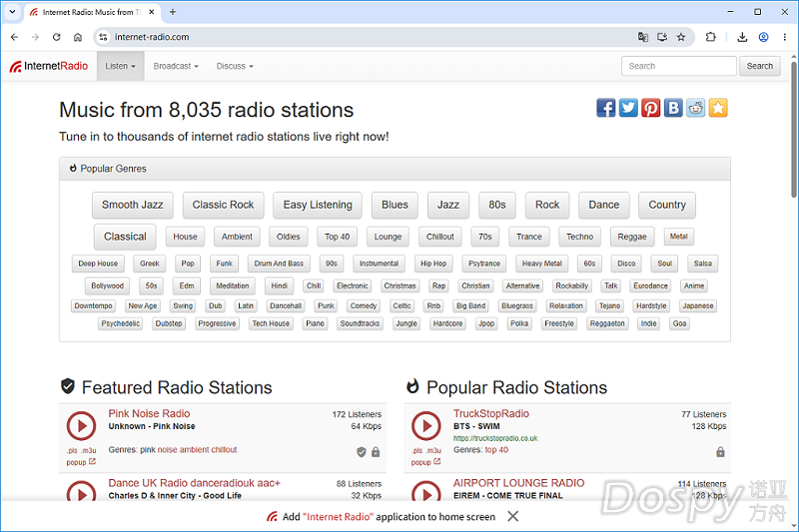Share page on Facebook icon
This screenshot has height=532, width=799.
click(606, 108)
